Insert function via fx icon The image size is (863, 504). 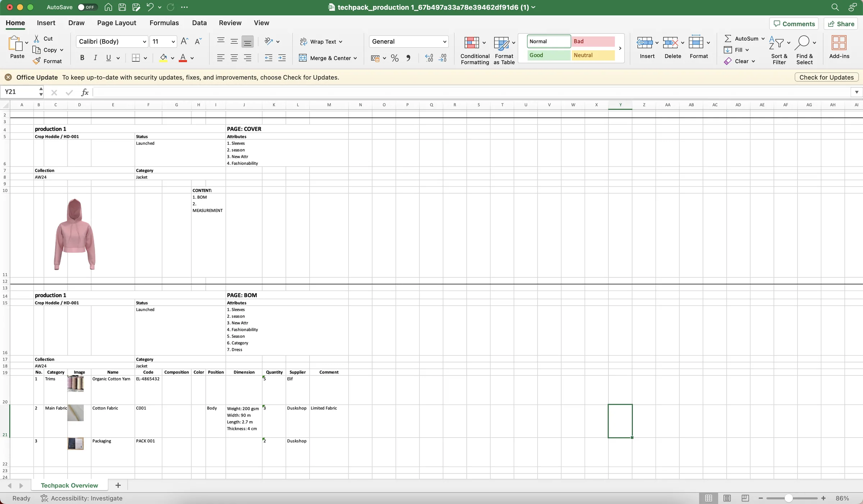point(85,92)
